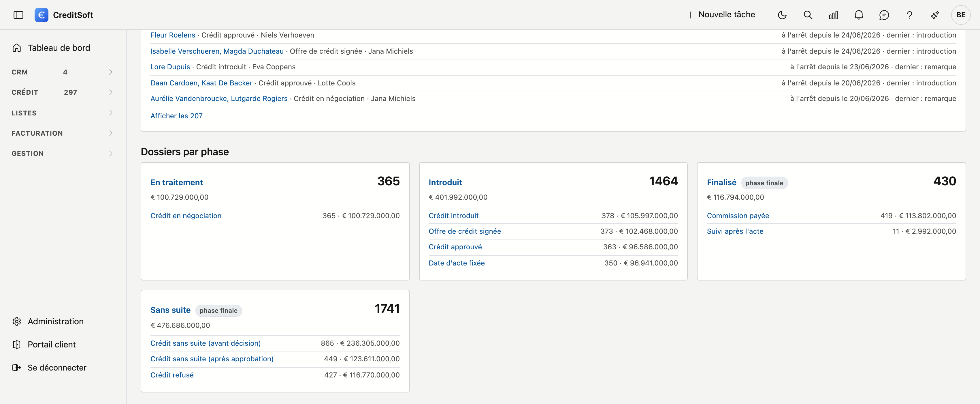Viewport: 980px width, 404px height.
Task: Expand the FACTURATION section chevron
Action: click(x=111, y=133)
